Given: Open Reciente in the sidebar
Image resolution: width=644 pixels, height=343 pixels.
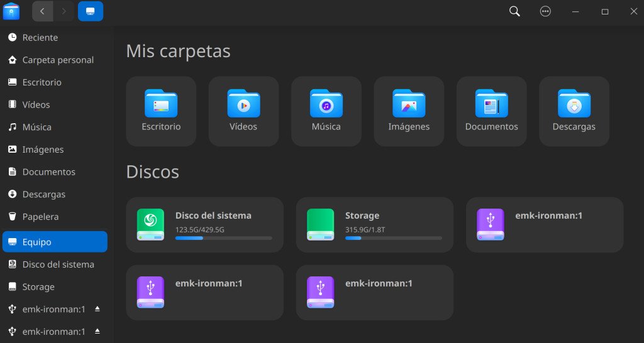Looking at the screenshot, I should tap(55, 38).
